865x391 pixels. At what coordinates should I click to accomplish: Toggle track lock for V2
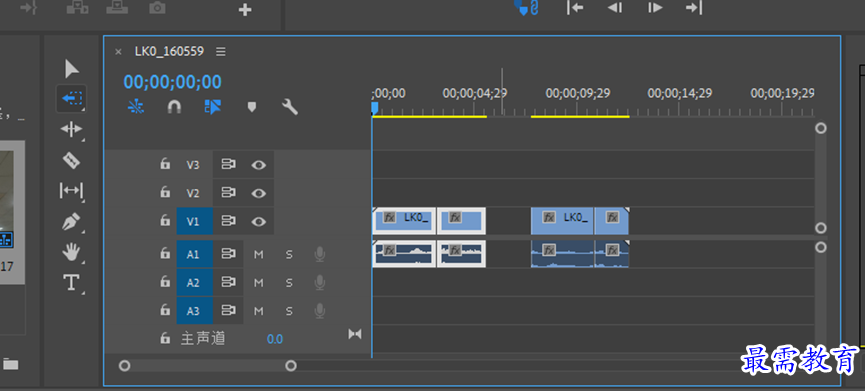coord(165,192)
